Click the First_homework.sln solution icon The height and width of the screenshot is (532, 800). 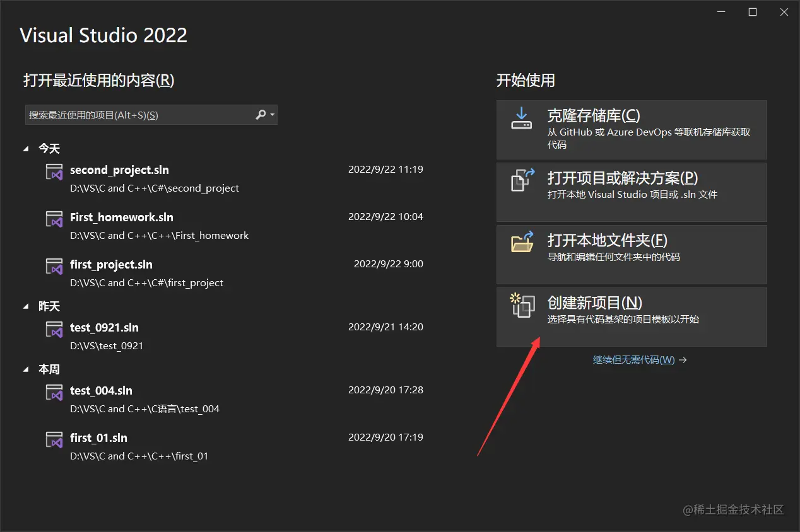pyautogui.click(x=54, y=219)
